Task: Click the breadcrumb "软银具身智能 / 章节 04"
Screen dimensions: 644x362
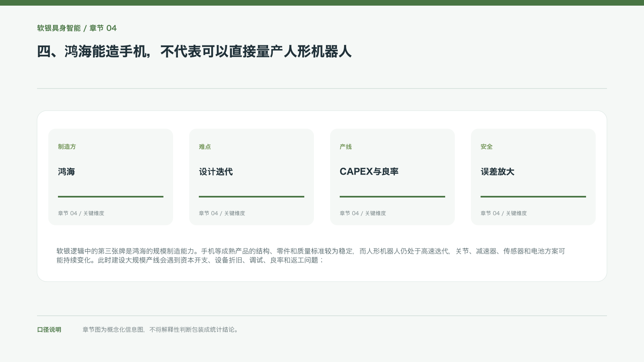Action: coord(77,28)
